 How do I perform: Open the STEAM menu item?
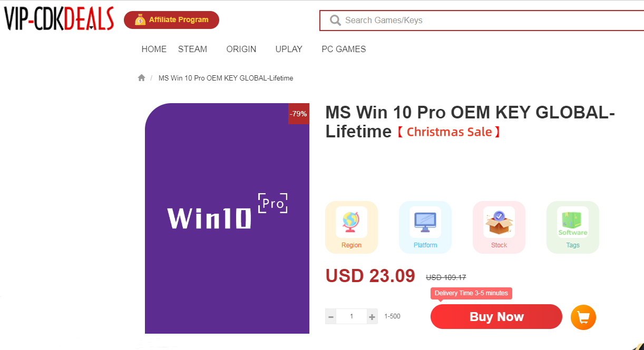point(192,49)
